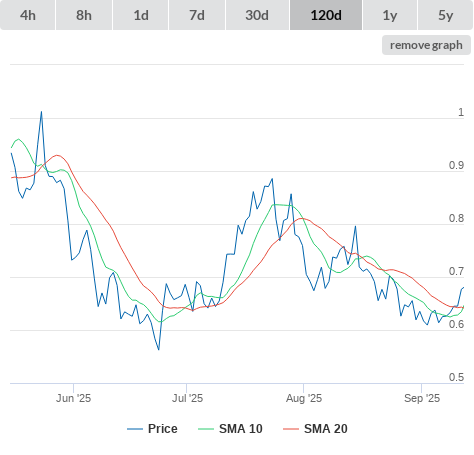Show the 5y price history
Screen dimensions: 474x455
point(446,15)
